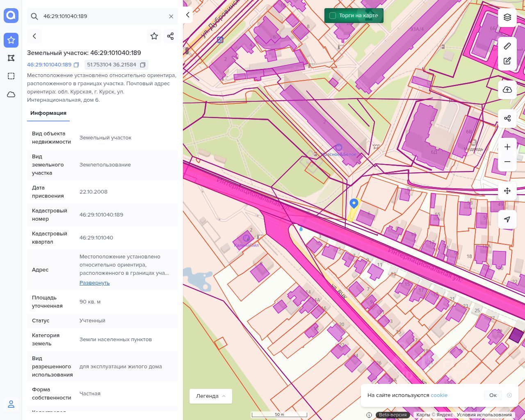This screenshot has height=420, width=525.
Task: Click the share button on the map toolbar
Action: [507, 119]
